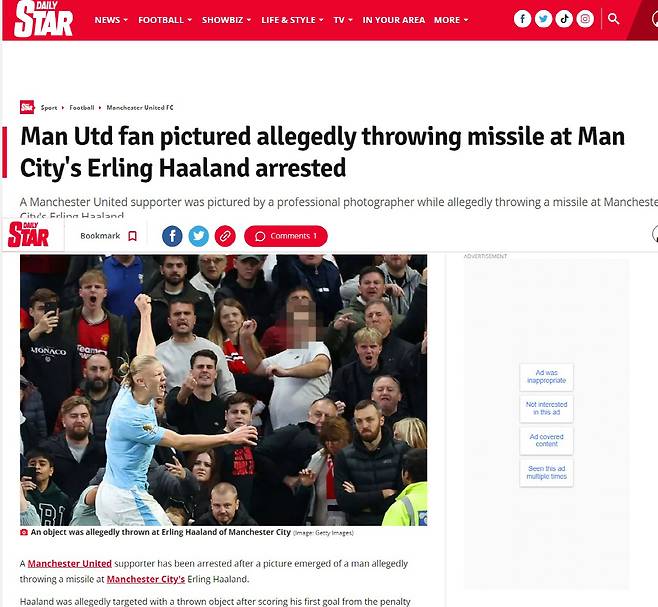
Task: Open the Daily Star Facebook page icon in header
Action: [x=522, y=19]
